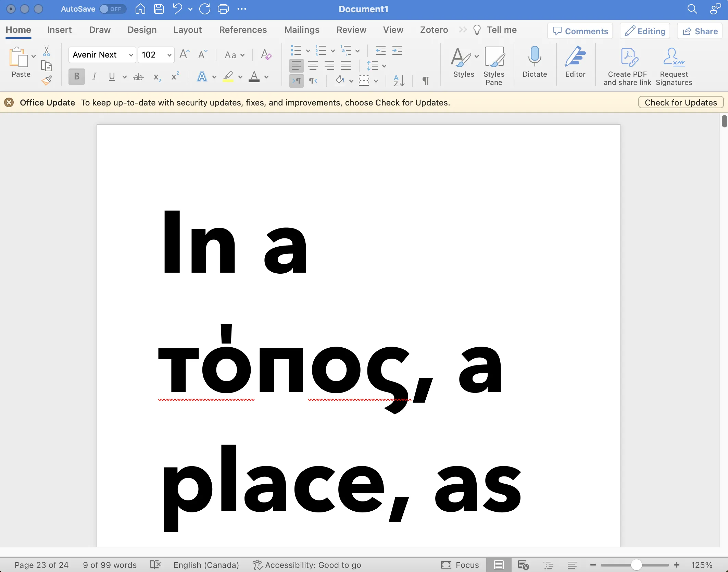Open the multilevel list dropdown arrow

pyautogui.click(x=357, y=51)
